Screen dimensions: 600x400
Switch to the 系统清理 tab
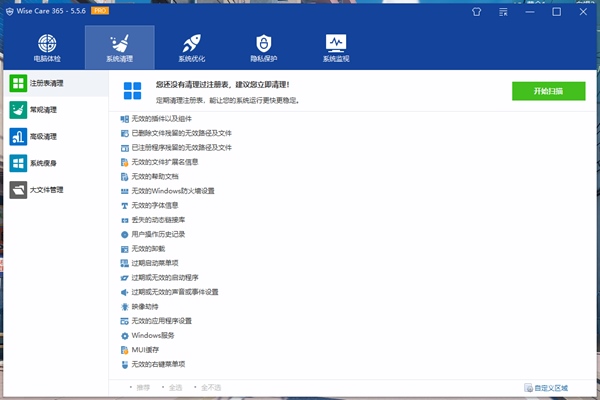[120, 49]
